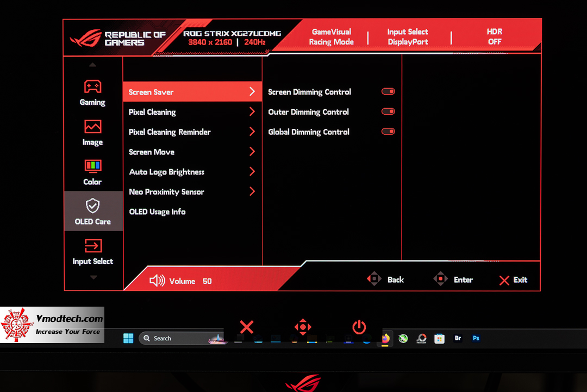Select the Screen Saver menu item
Screen dimensions: 587x392
[192, 92]
